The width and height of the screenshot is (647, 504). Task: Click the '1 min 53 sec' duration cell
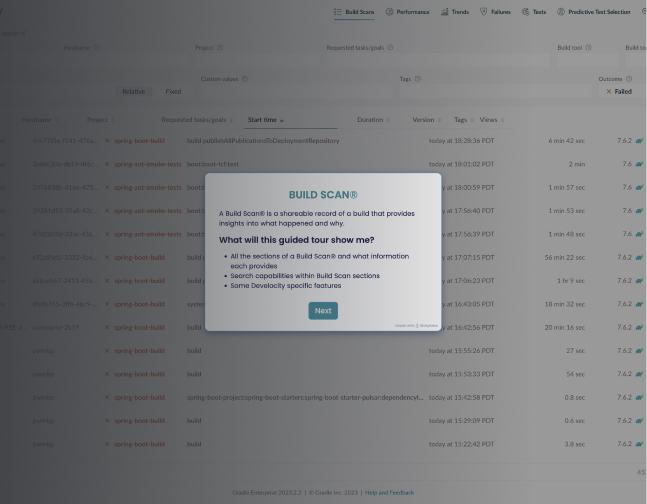[x=567, y=211]
